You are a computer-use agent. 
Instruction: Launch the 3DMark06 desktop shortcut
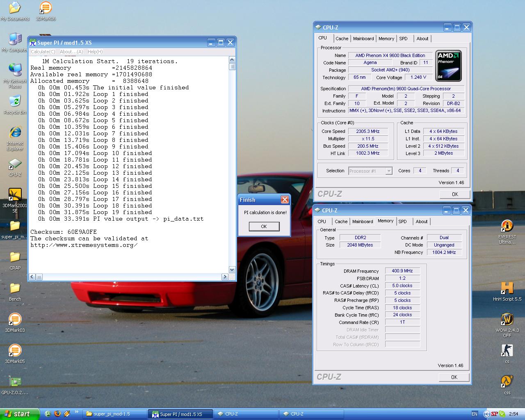[x=46, y=11]
